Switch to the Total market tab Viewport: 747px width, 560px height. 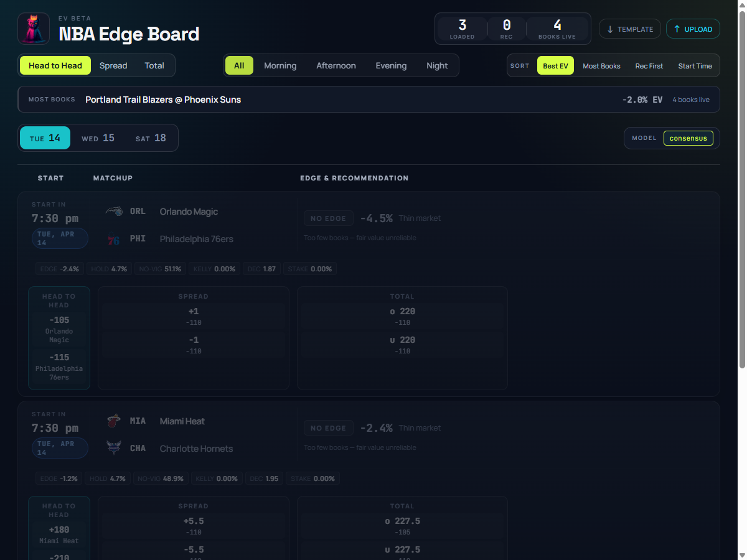(x=154, y=65)
